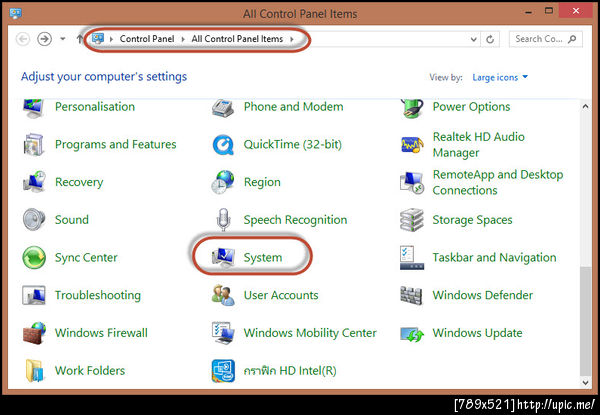The height and width of the screenshot is (415, 600).
Task: Open the Personalisation monitor icon
Action: click(34, 108)
